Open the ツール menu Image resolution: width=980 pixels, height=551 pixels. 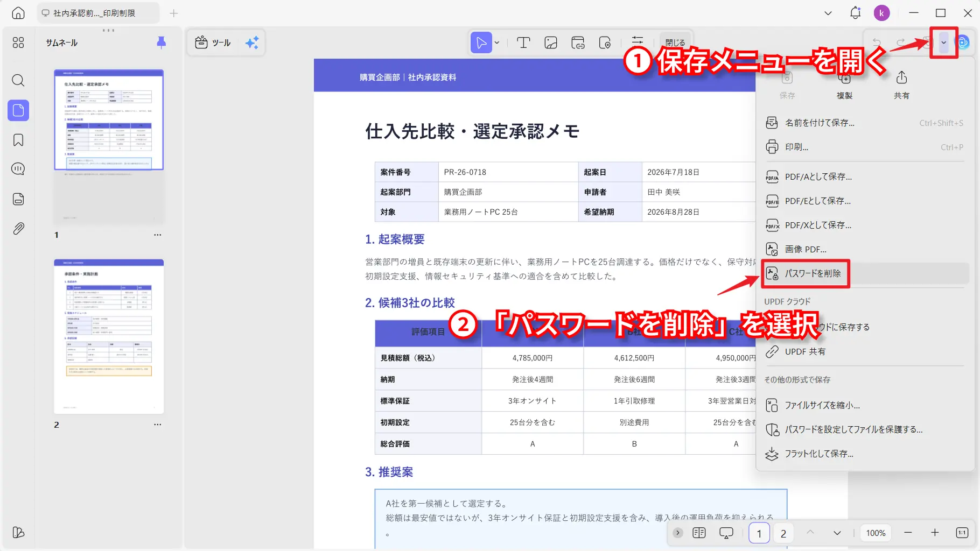tap(213, 43)
